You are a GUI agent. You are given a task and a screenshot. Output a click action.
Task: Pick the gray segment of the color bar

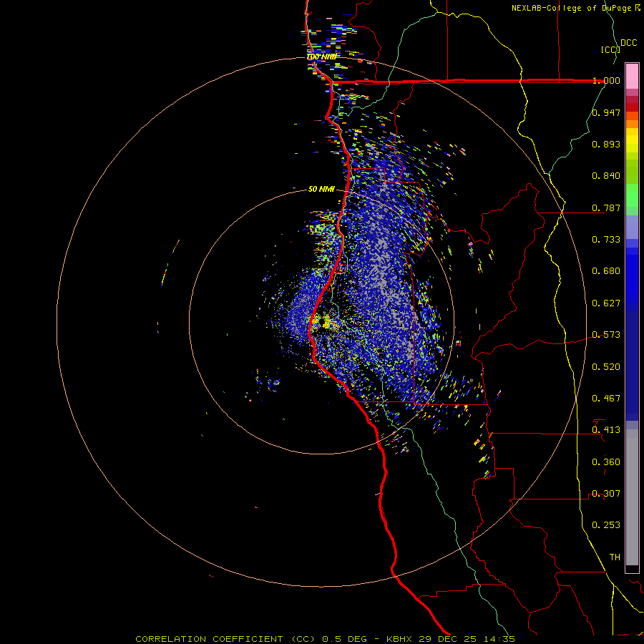632,497
